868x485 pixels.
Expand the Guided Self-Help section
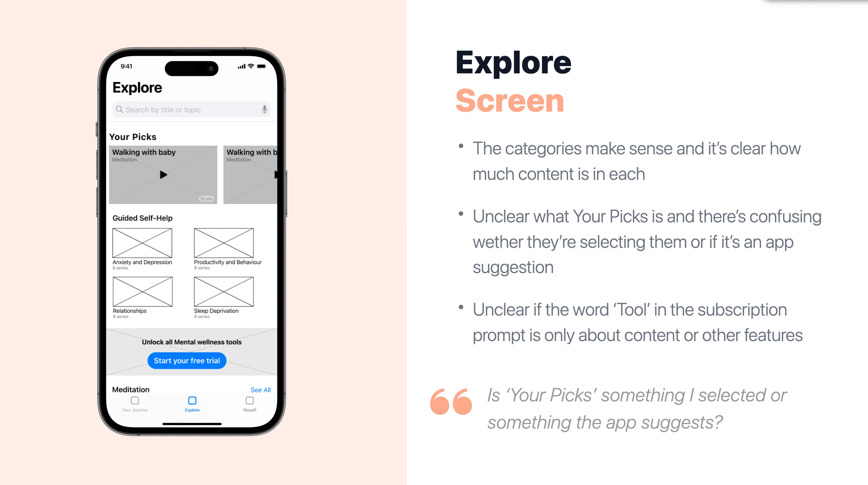[x=142, y=218]
